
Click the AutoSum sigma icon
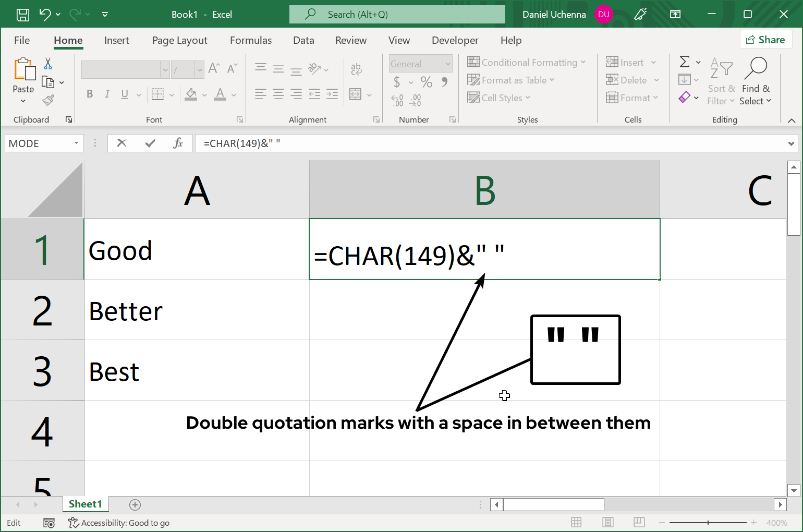click(x=685, y=62)
